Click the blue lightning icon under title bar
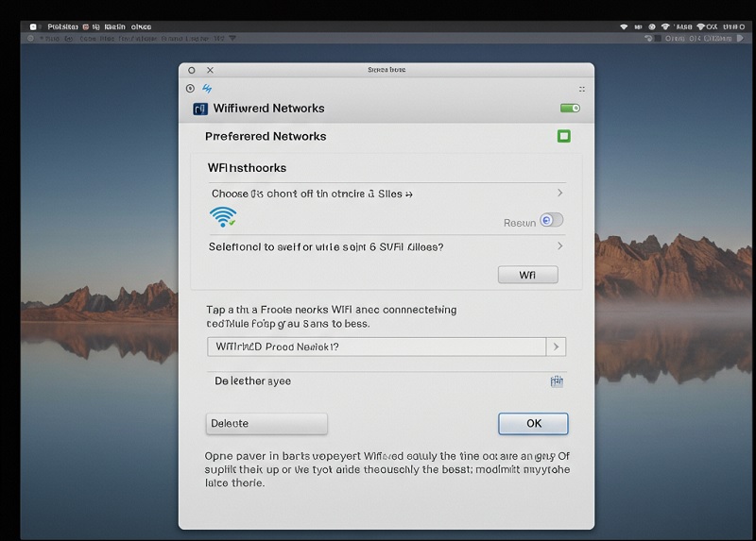 click(x=207, y=88)
